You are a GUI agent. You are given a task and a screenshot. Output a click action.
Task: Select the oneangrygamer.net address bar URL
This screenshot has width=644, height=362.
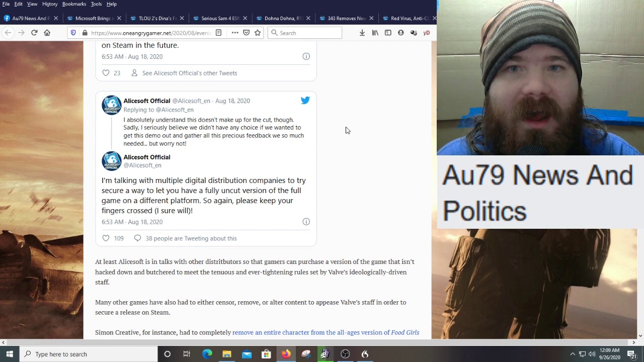pyautogui.click(x=151, y=33)
